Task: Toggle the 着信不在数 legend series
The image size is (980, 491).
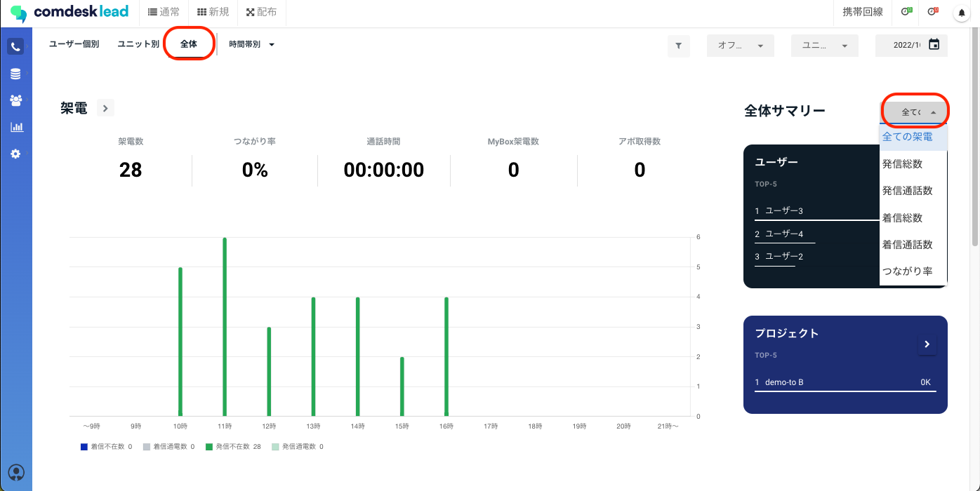Action: [106, 447]
